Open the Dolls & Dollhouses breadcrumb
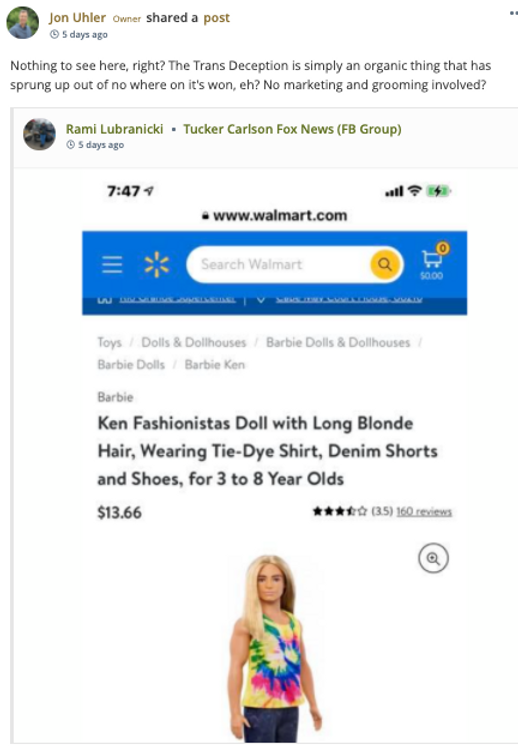The width and height of the screenshot is (518, 751). (x=193, y=342)
